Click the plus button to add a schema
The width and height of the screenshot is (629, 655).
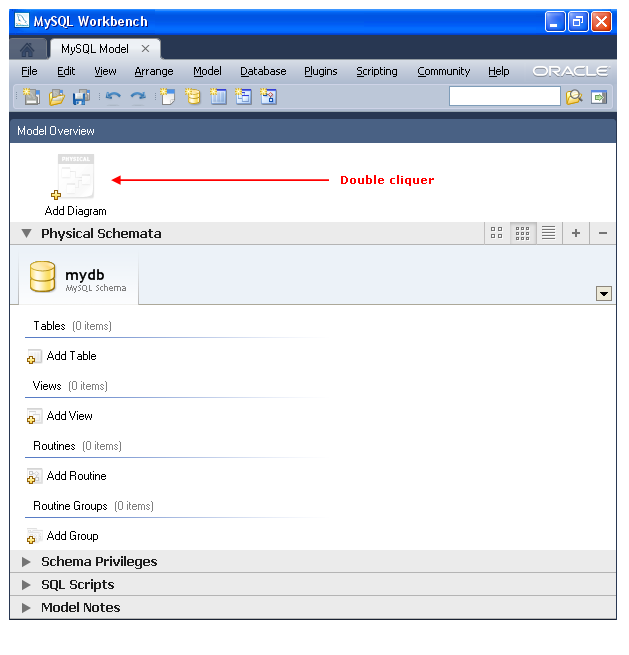click(x=576, y=233)
